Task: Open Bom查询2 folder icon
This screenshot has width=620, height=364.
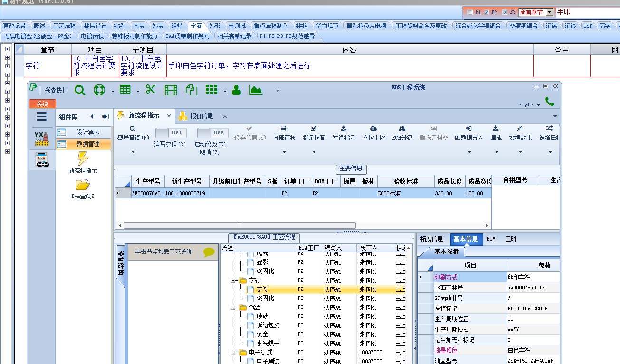Action: tap(83, 185)
